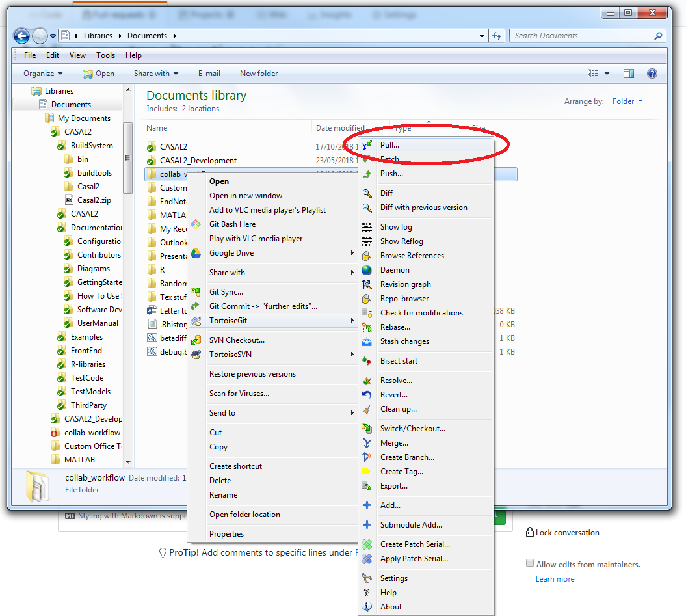686x616 pixels.
Task: Click the Show log icon
Action: tap(367, 227)
